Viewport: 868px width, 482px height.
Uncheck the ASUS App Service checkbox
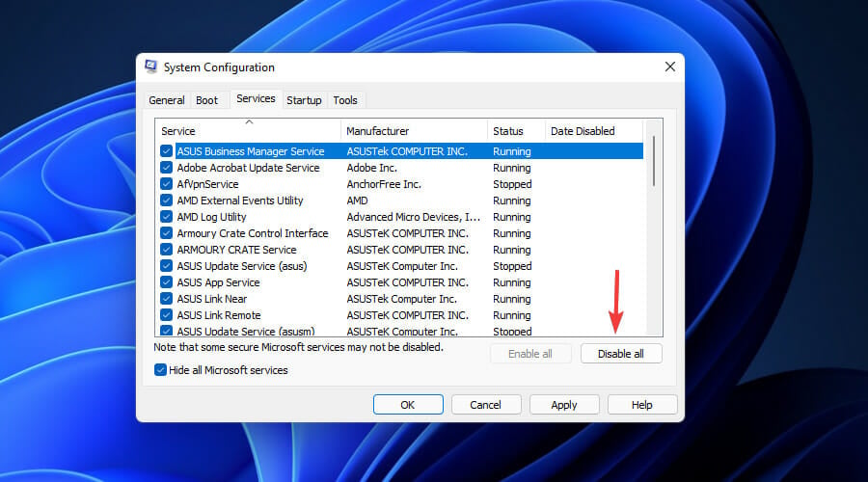(166, 282)
